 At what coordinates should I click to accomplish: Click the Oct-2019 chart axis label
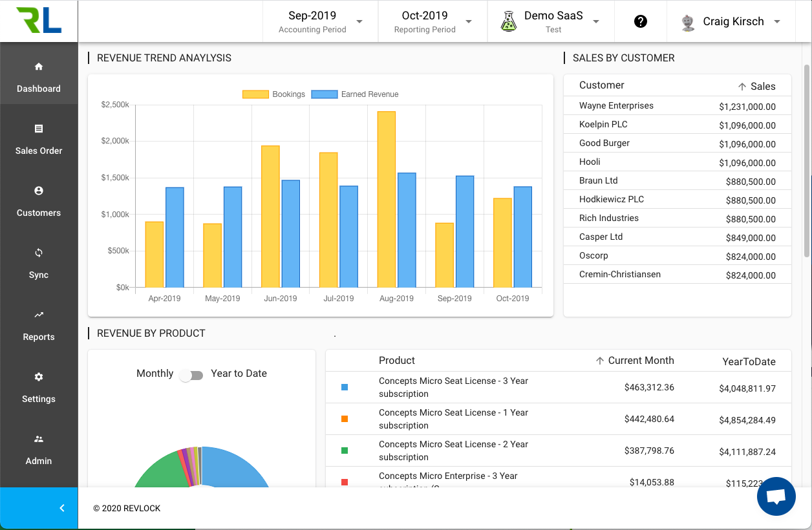tap(512, 299)
